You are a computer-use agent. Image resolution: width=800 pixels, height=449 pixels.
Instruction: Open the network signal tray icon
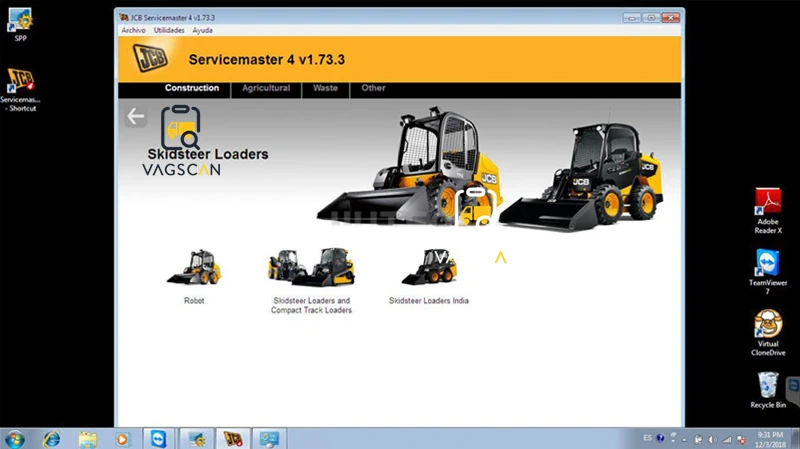727,440
